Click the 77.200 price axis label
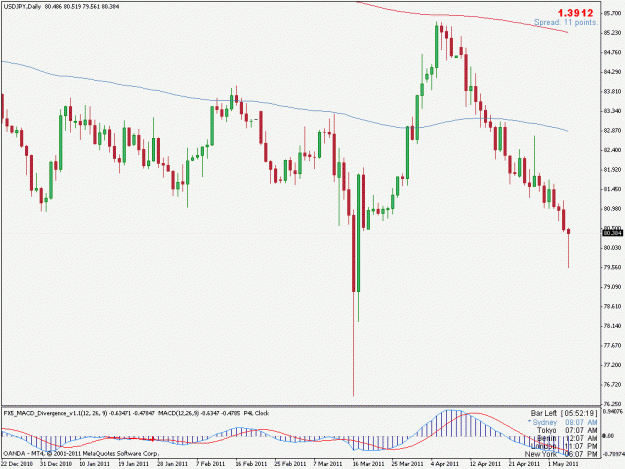625x469 pixels. click(x=613, y=365)
